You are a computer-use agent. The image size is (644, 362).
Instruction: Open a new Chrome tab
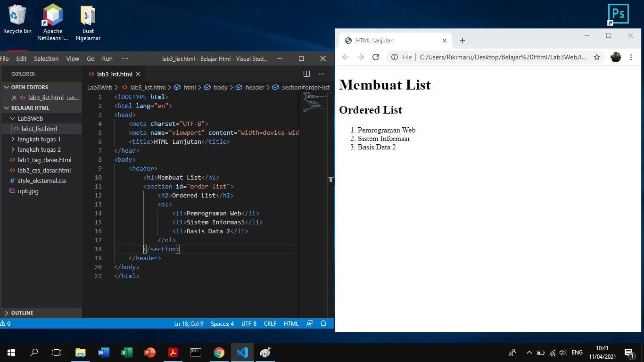point(462,41)
